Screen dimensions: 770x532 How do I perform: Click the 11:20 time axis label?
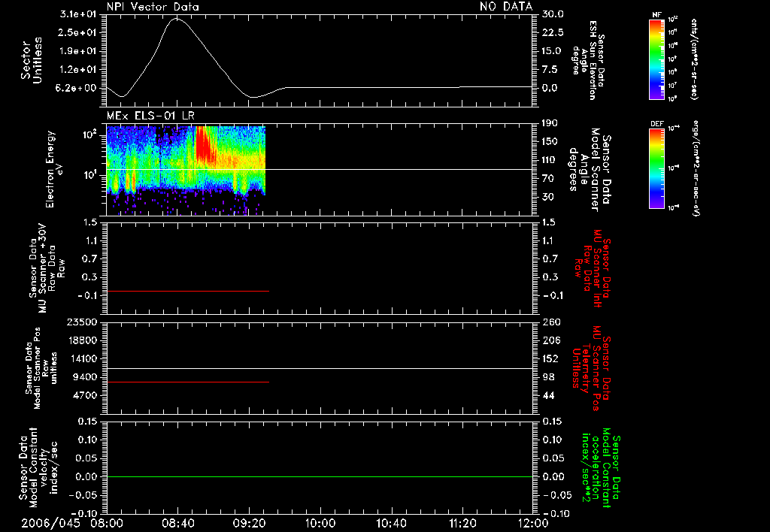tap(462, 524)
